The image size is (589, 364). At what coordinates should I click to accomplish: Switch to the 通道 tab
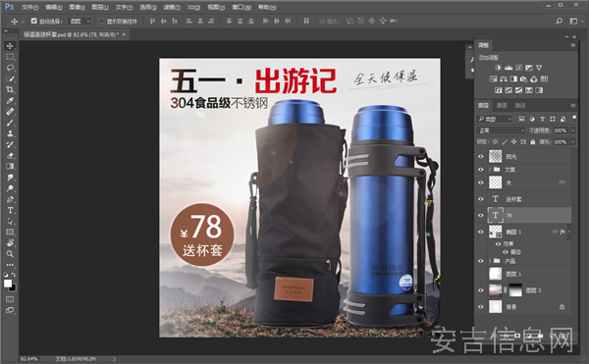(502, 105)
